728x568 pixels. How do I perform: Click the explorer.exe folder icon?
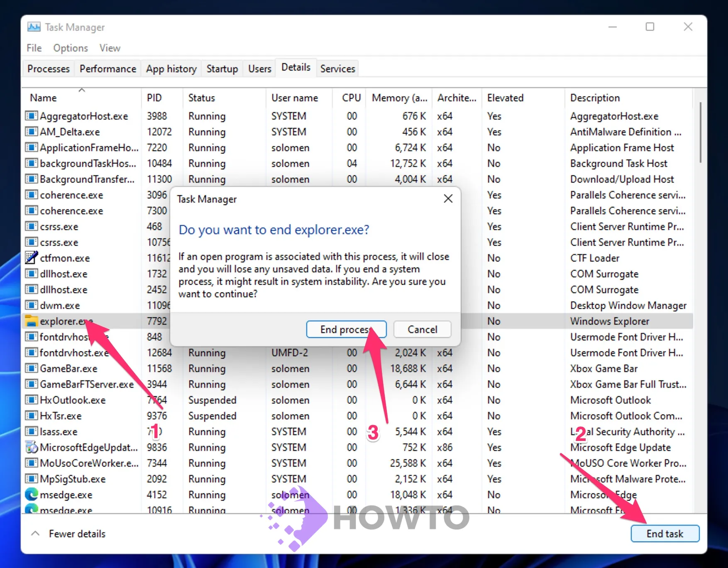pyautogui.click(x=32, y=321)
